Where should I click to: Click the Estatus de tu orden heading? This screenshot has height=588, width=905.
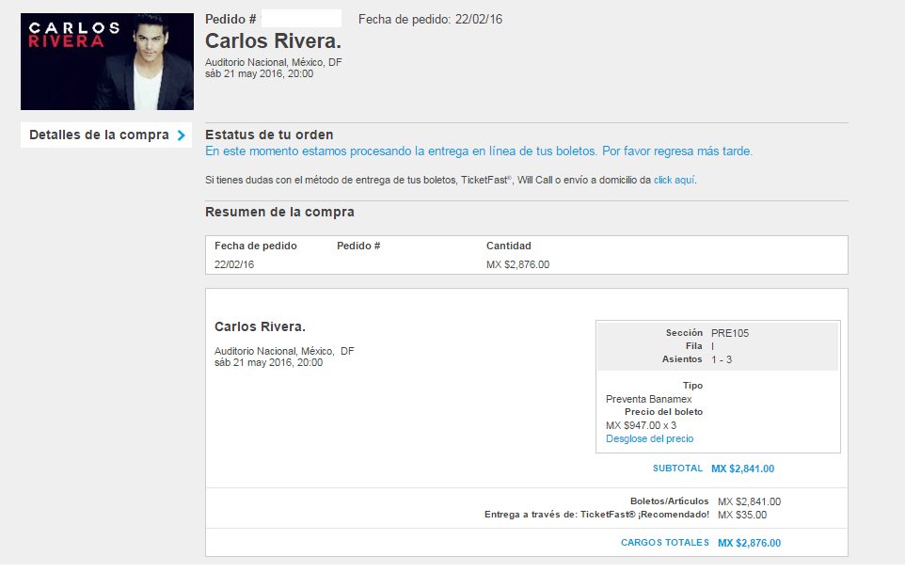(269, 135)
